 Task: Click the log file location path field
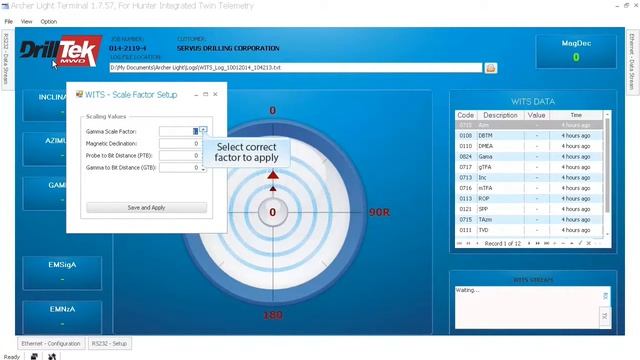[296, 68]
